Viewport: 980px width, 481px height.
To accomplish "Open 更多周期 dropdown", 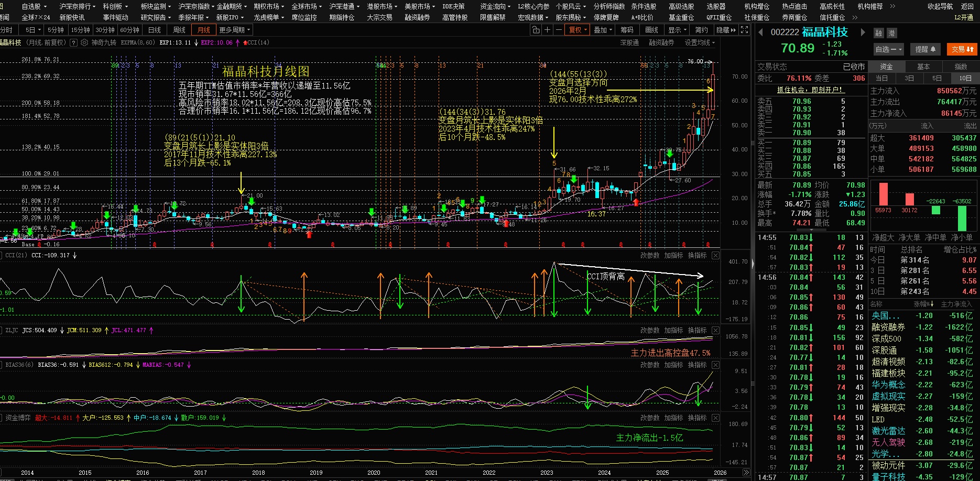I will point(234,30).
